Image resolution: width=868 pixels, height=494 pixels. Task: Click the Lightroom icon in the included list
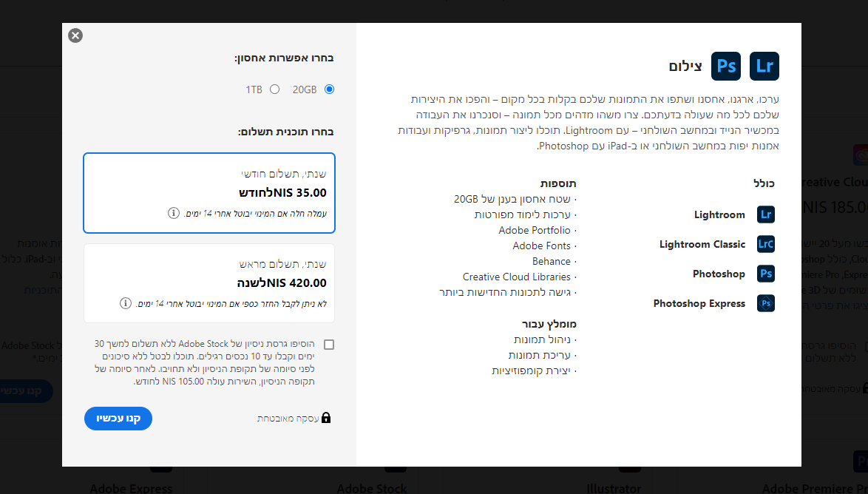pyautogui.click(x=765, y=214)
